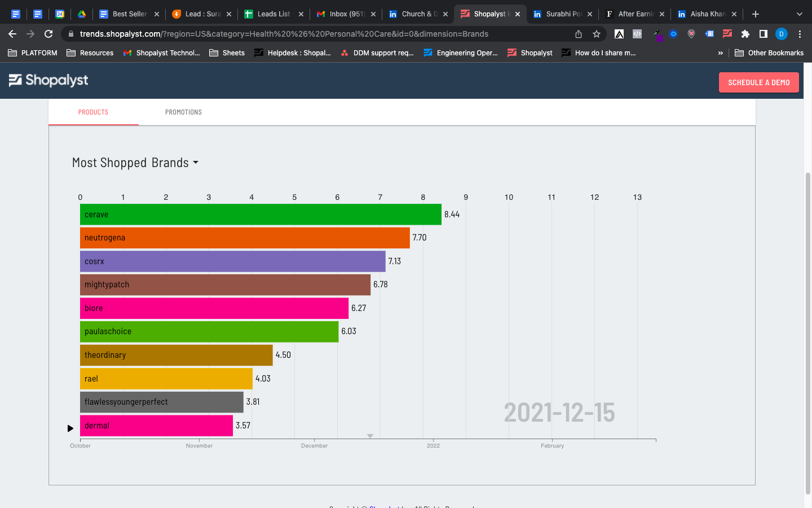Click the URL address bar field
The height and width of the screenshot is (508, 812).
(316, 34)
